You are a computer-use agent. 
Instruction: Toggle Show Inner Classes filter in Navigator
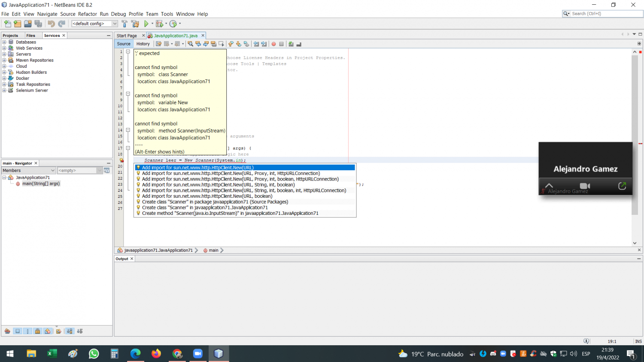[48, 331]
